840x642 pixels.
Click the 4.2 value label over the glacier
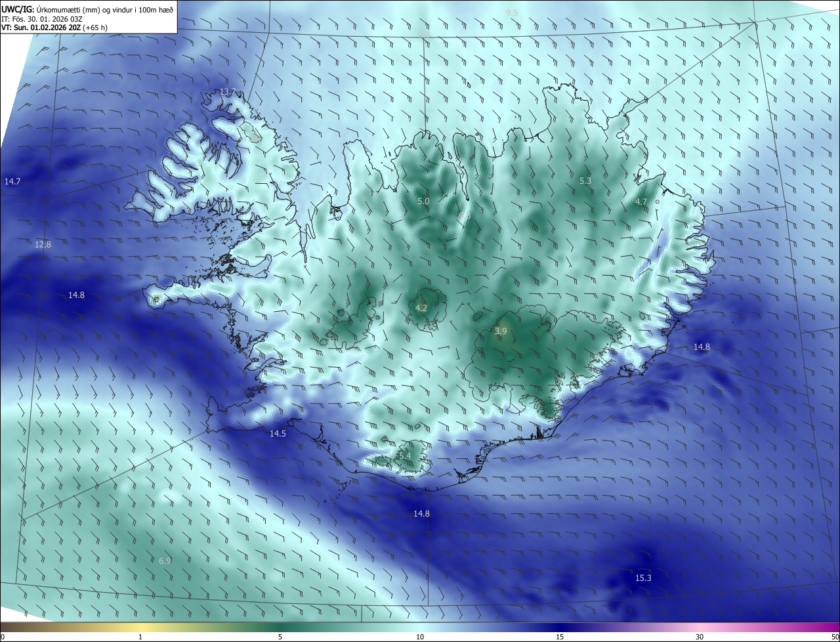pos(421,308)
